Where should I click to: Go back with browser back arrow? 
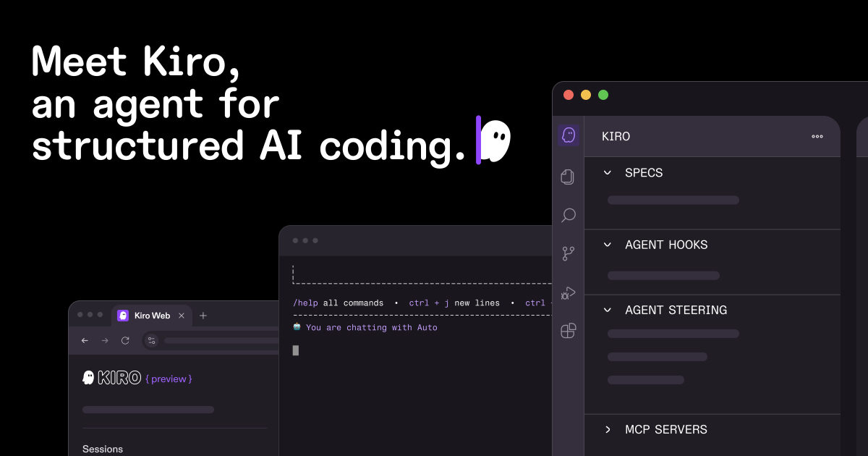(85, 340)
